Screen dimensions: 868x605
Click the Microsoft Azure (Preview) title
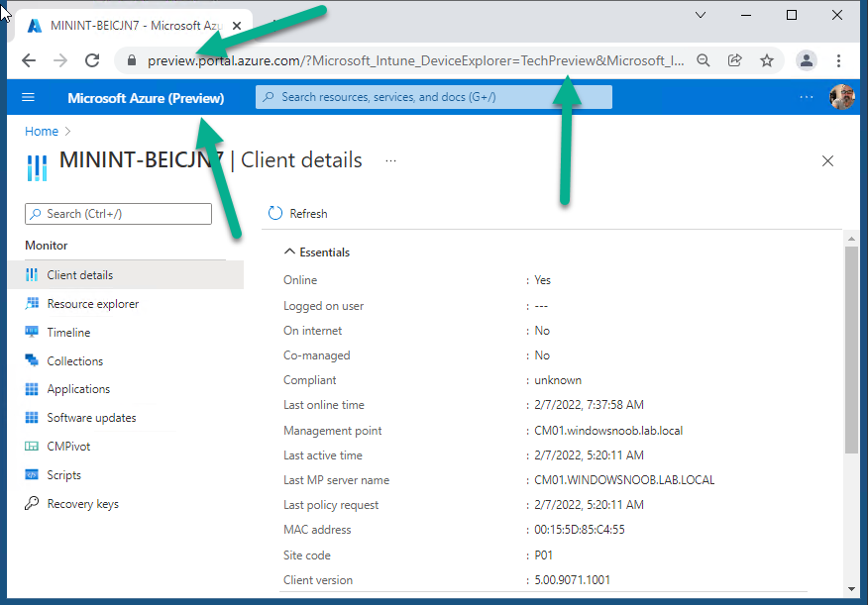[146, 98]
